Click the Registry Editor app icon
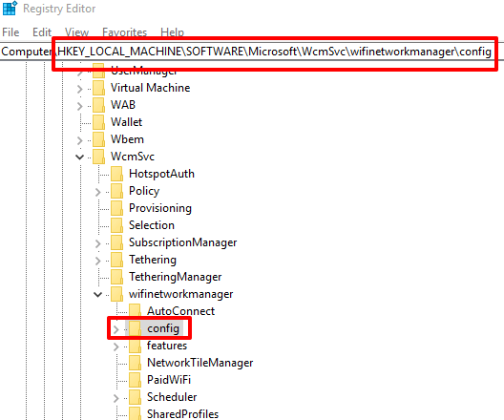504x420 pixels. (x=10, y=8)
